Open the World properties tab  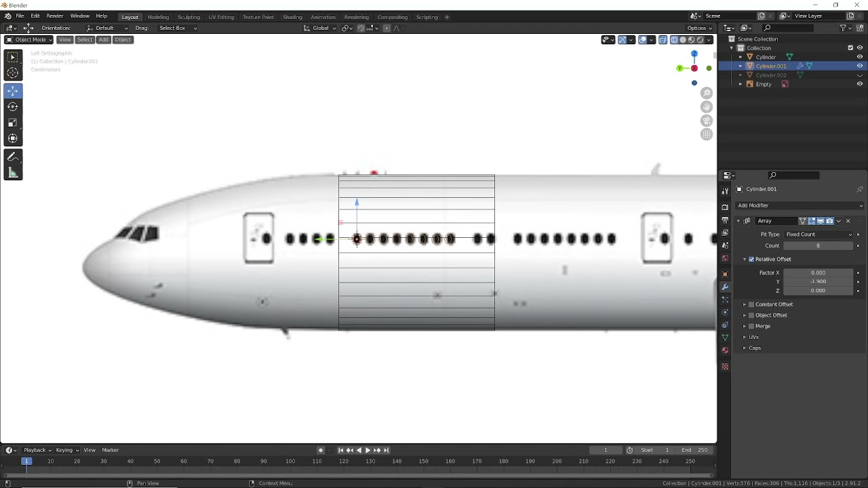coord(725,258)
